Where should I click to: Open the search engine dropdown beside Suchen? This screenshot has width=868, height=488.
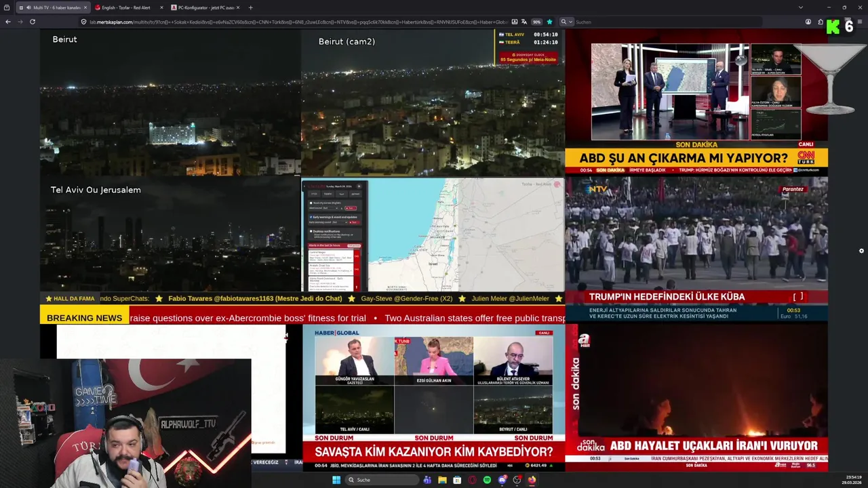point(566,22)
